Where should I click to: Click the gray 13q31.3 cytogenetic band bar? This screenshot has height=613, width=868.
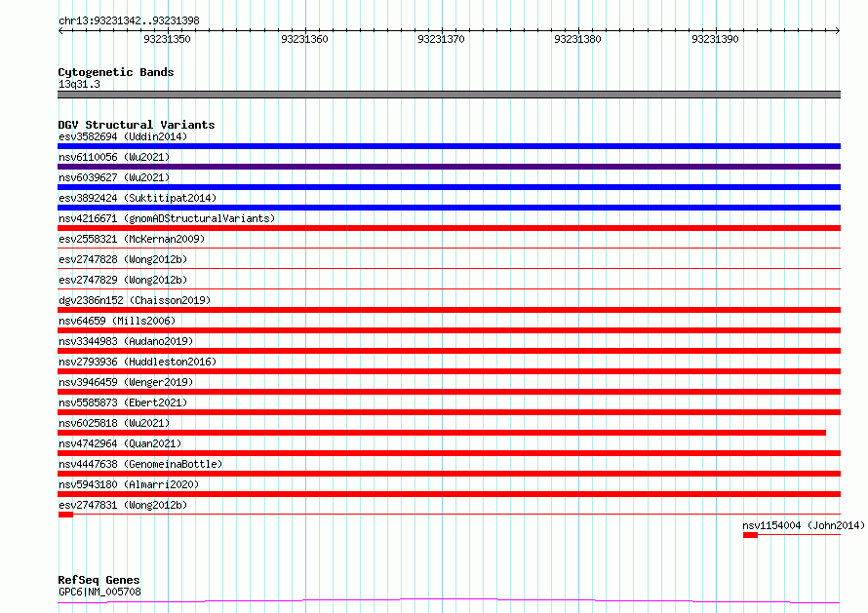[449, 95]
